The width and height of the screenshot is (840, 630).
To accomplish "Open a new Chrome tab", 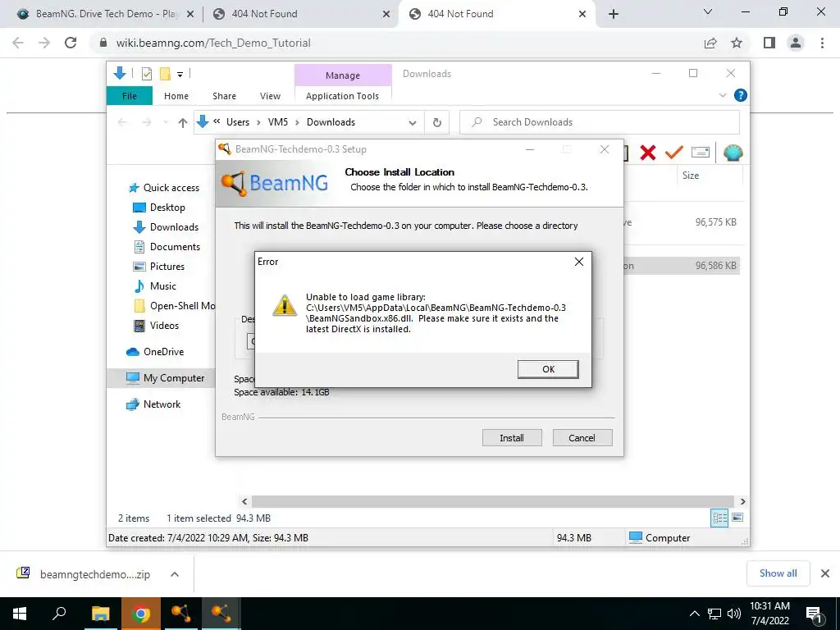I will click(614, 14).
